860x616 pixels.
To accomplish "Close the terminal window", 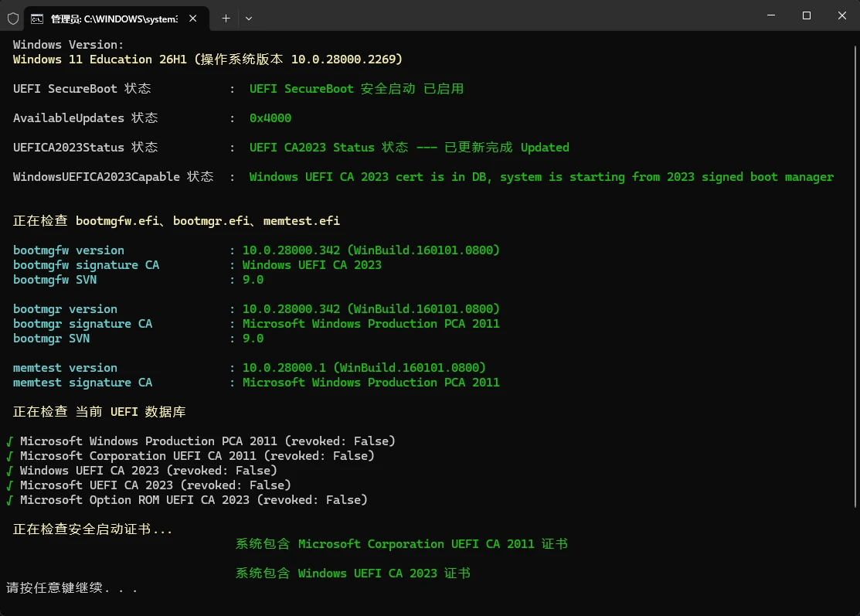I will [x=842, y=15].
